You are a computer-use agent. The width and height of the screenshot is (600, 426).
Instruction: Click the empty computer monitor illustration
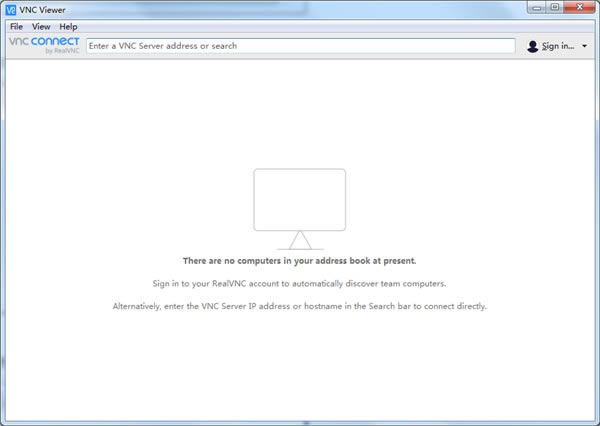click(300, 209)
